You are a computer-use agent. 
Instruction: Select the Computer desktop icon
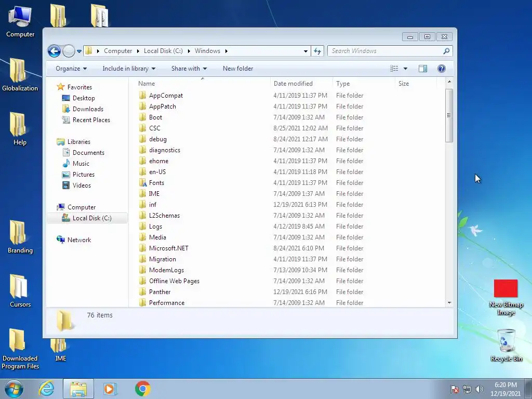pos(20,21)
